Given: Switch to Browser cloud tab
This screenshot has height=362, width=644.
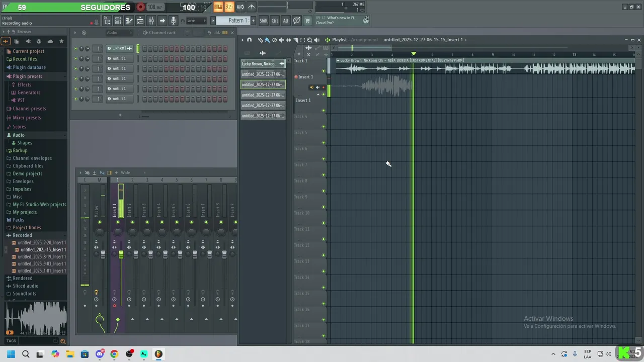Looking at the screenshot, I should (50, 41).
